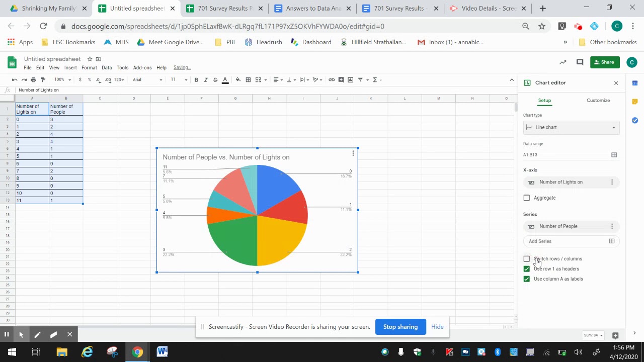Format as currency with dollar icon
644x362 pixels.
[x=80, y=79]
